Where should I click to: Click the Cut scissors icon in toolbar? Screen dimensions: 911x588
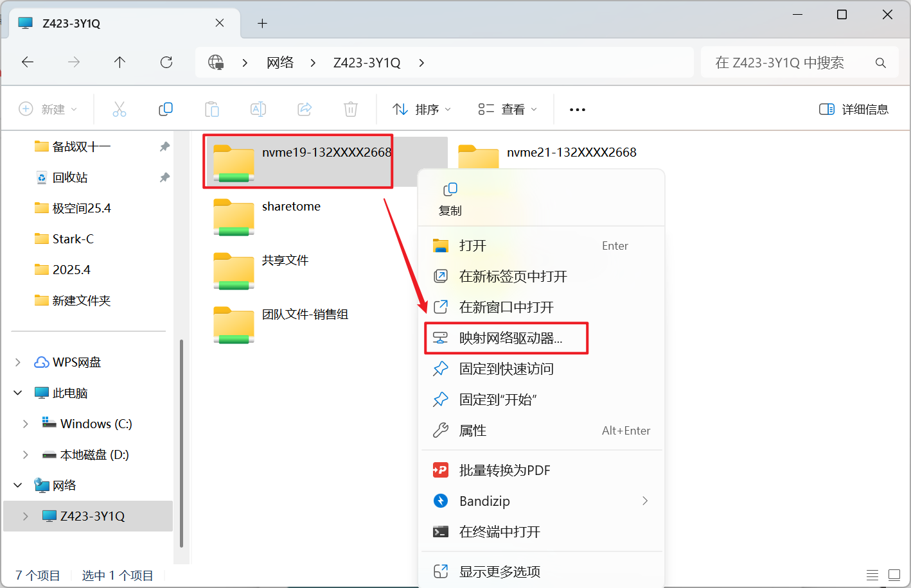coord(119,109)
